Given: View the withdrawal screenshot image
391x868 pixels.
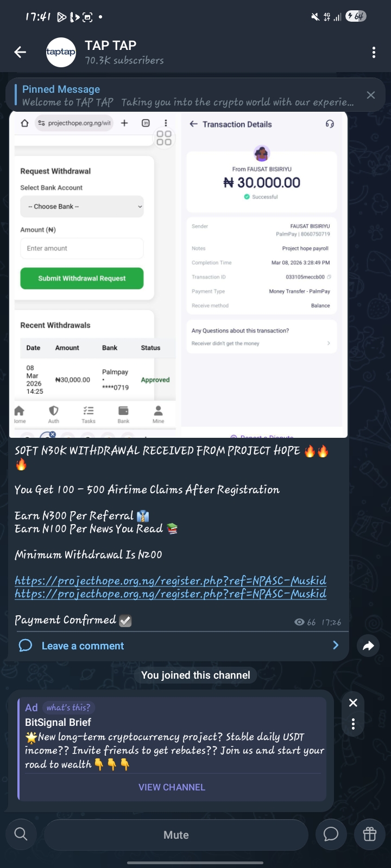Looking at the screenshot, I should [178, 275].
